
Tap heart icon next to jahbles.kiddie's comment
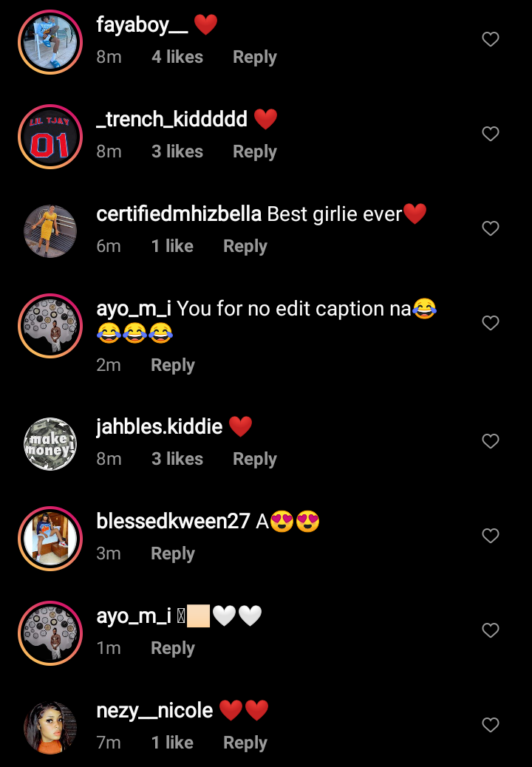pyautogui.click(x=491, y=441)
